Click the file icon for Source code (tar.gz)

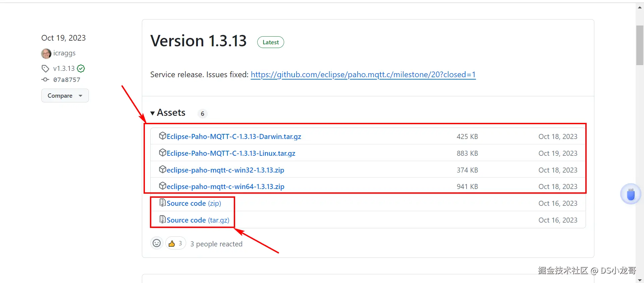[x=162, y=219]
